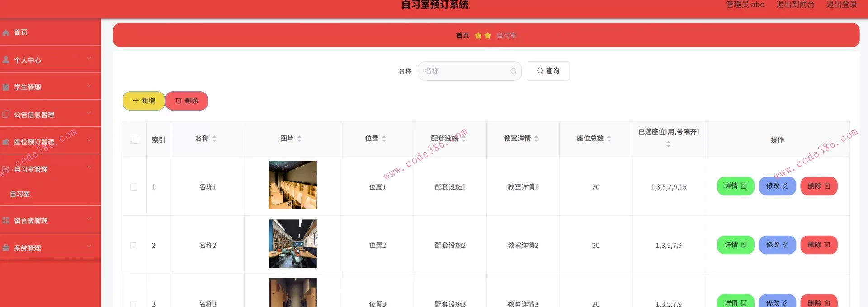Image resolution: width=868 pixels, height=307 pixels.
Task: Sort by the 教室详情 column
Action: pos(536,139)
